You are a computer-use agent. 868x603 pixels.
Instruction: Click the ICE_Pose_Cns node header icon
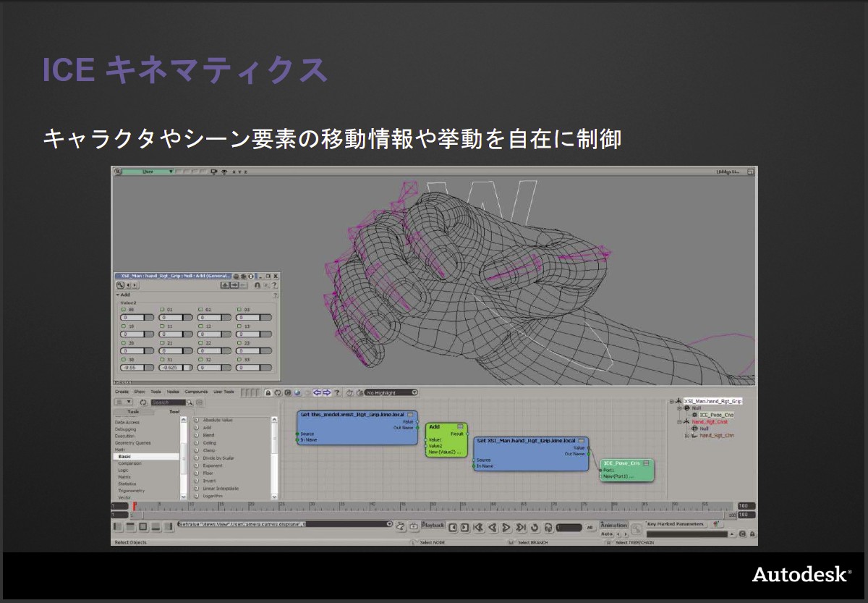click(646, 463)
